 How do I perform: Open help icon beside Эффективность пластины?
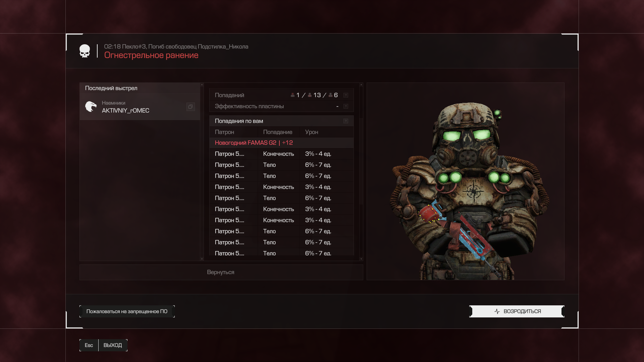(346, 106)
